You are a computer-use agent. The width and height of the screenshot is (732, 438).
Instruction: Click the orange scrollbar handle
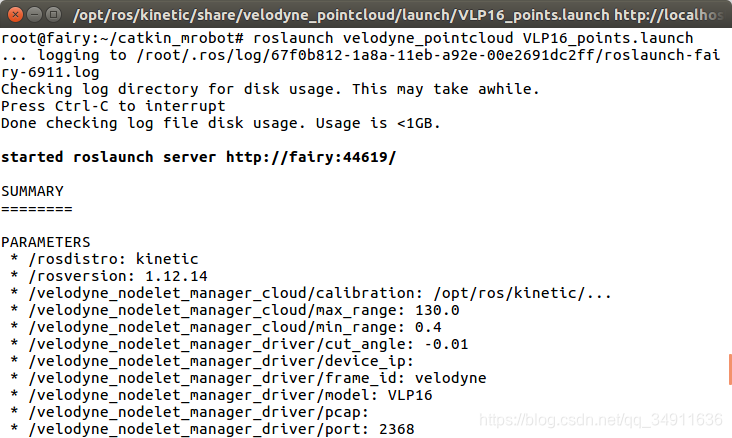[x=730, y=369]
